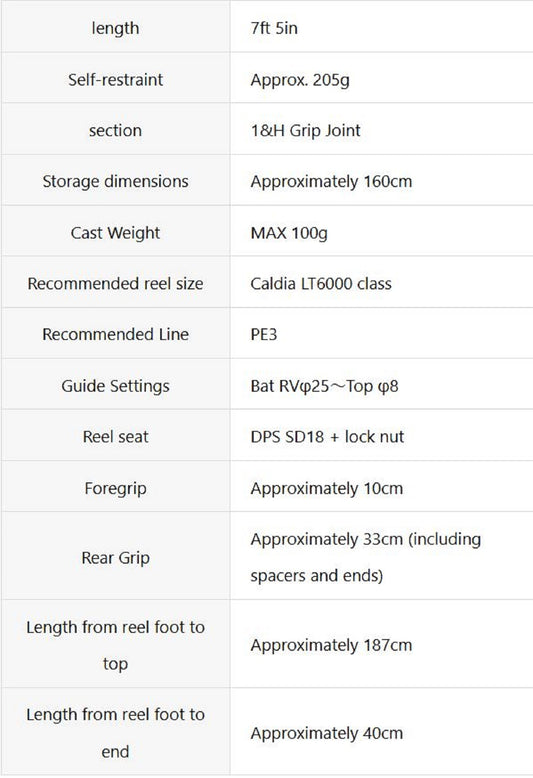Click the 'length' label cell

(115, 28)
